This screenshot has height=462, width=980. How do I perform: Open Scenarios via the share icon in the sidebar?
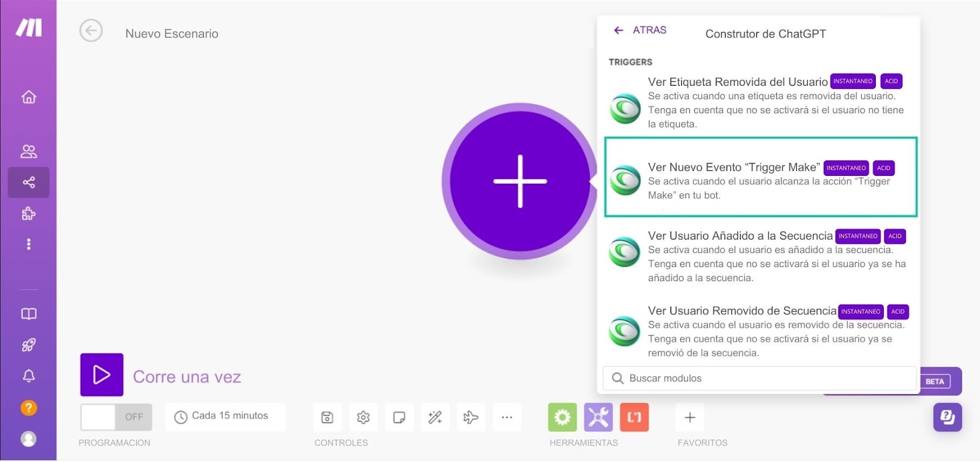[x=29, y=182]
